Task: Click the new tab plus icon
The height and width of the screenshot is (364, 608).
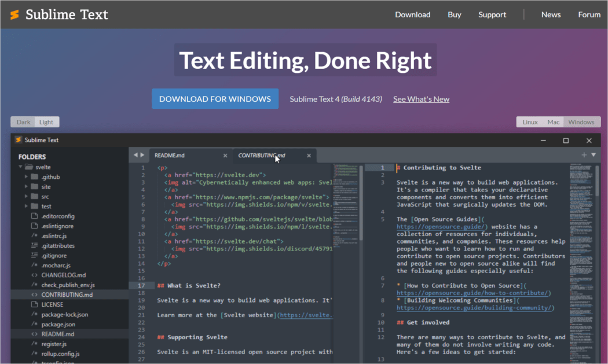Action: click(583, 155)
